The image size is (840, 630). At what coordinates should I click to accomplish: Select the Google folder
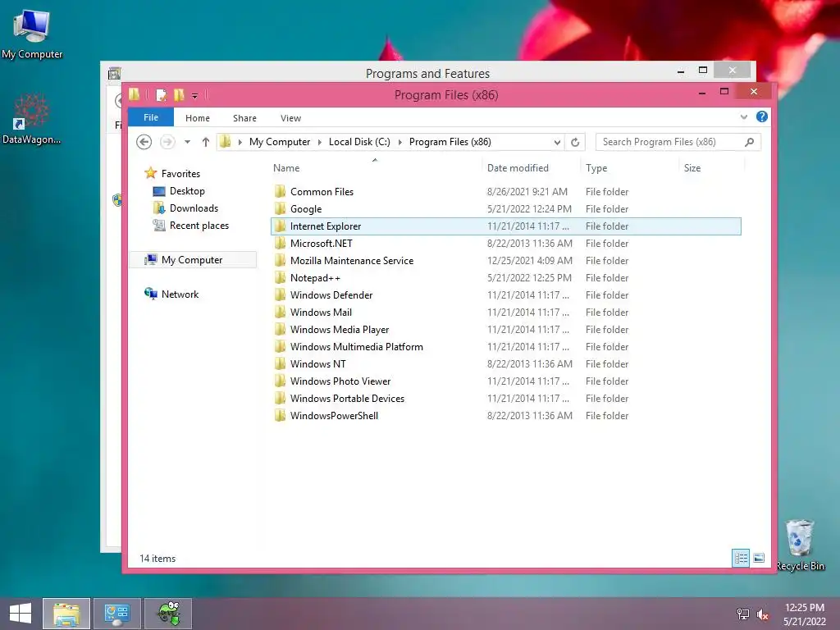[506, 209]
